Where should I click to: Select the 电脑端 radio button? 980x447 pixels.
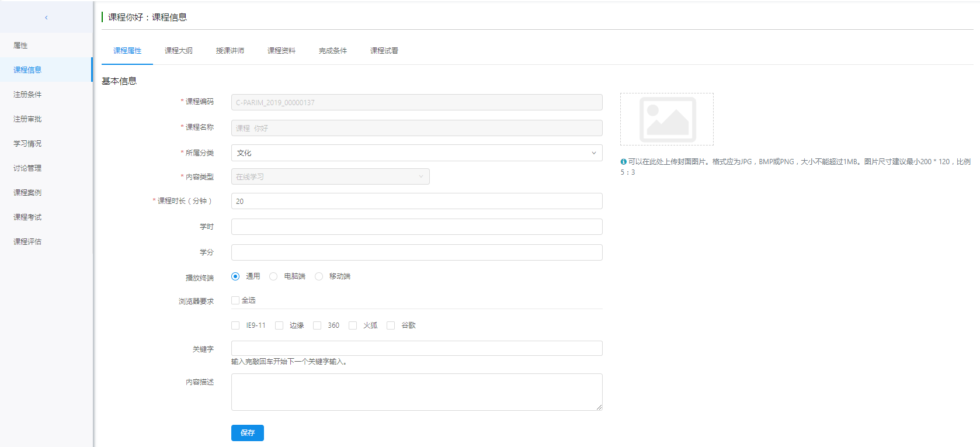[x=273, y=276]
